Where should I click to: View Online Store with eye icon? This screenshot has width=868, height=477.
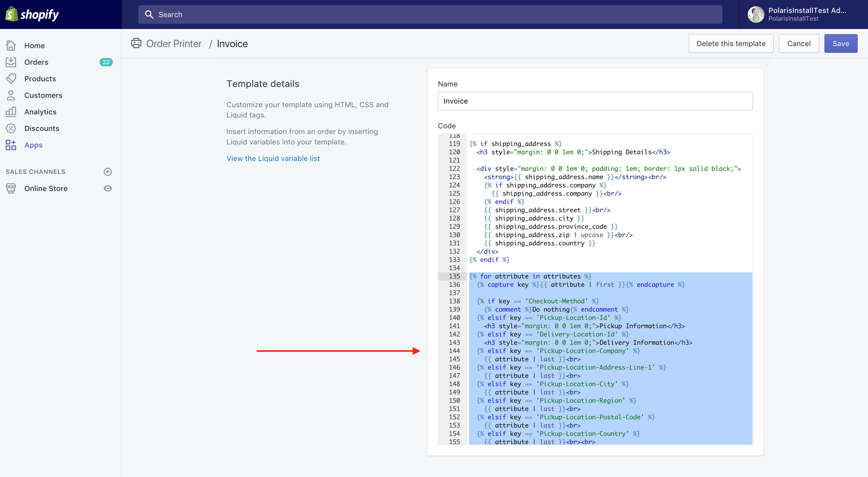pyautogui.click(x=108, y=188)
